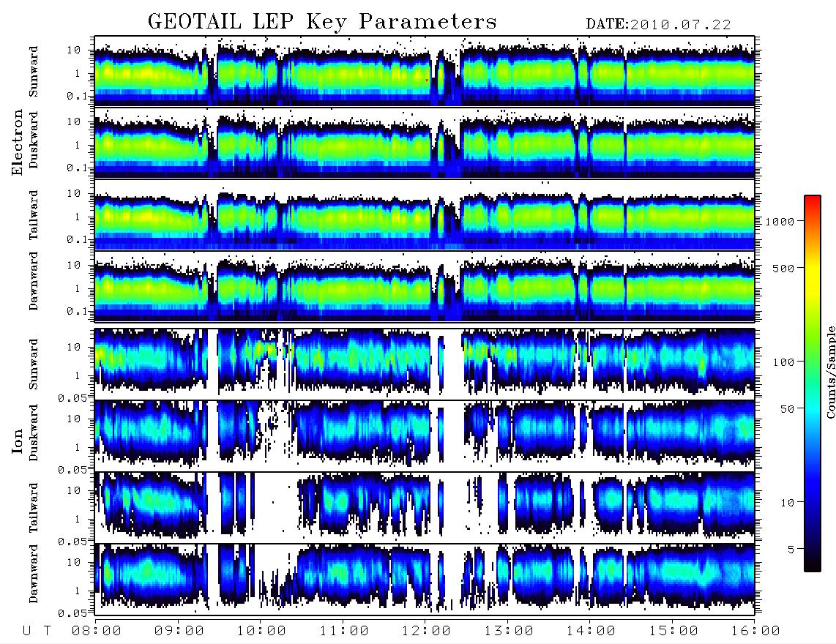The height and width of the screenshot is (644, 836).
Task: Select the Electron Duskward axis label
Action: click(x=34, y=140)
